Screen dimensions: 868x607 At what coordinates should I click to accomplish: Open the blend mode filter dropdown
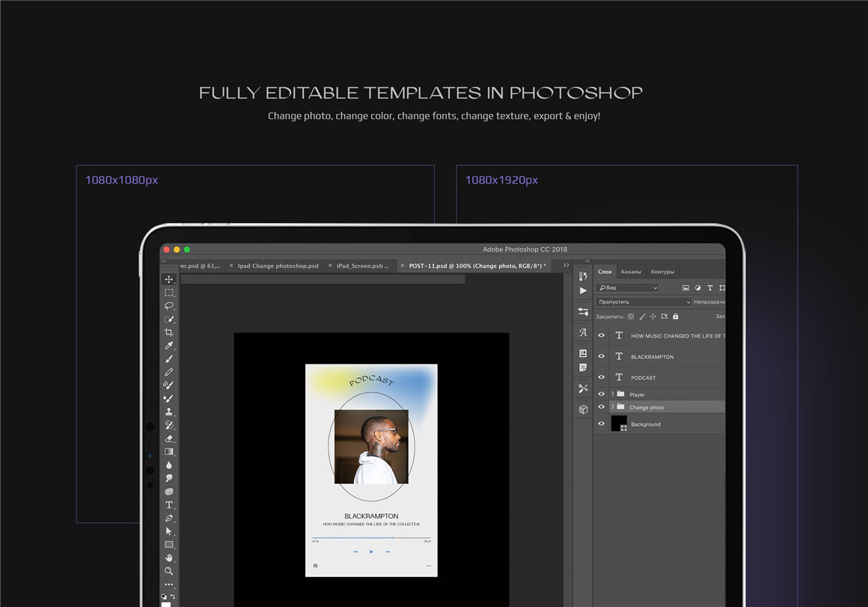(643, 302)
